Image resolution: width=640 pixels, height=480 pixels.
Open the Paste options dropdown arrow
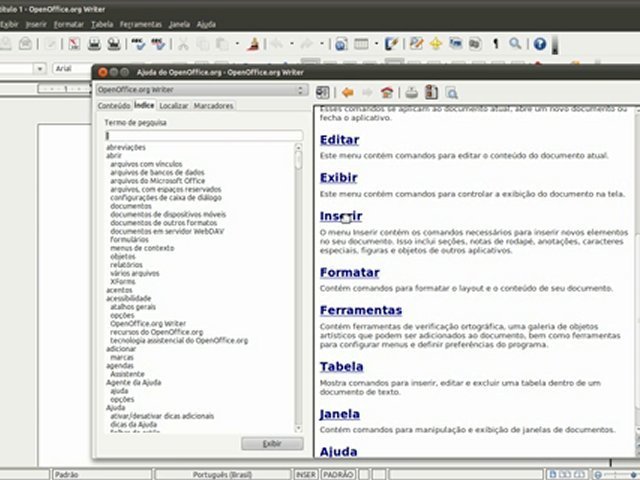point(237,44)
